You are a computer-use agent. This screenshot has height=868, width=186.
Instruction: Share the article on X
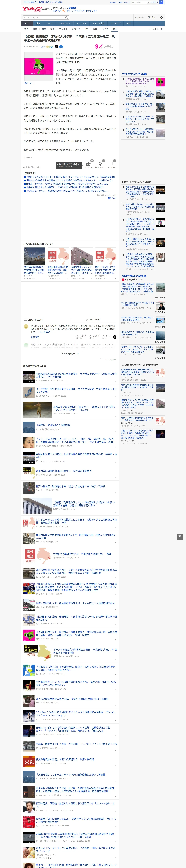(56, 47)
